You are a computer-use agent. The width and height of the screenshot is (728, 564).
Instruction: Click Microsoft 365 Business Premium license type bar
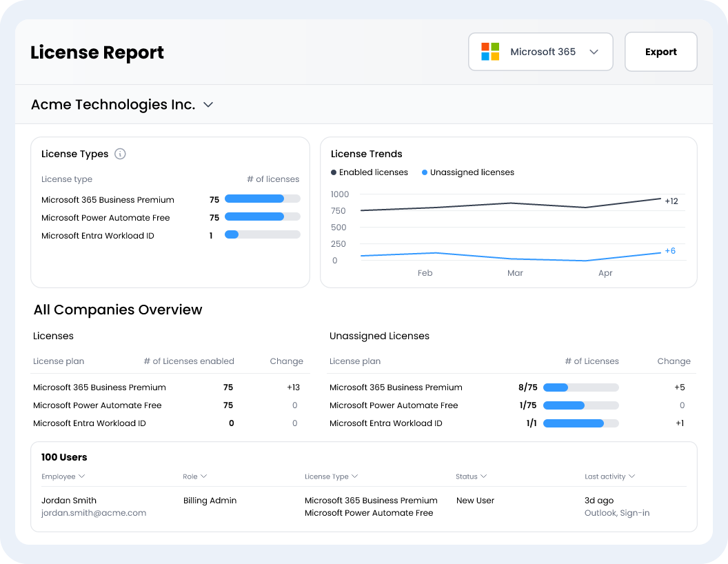tap(262, 199)
